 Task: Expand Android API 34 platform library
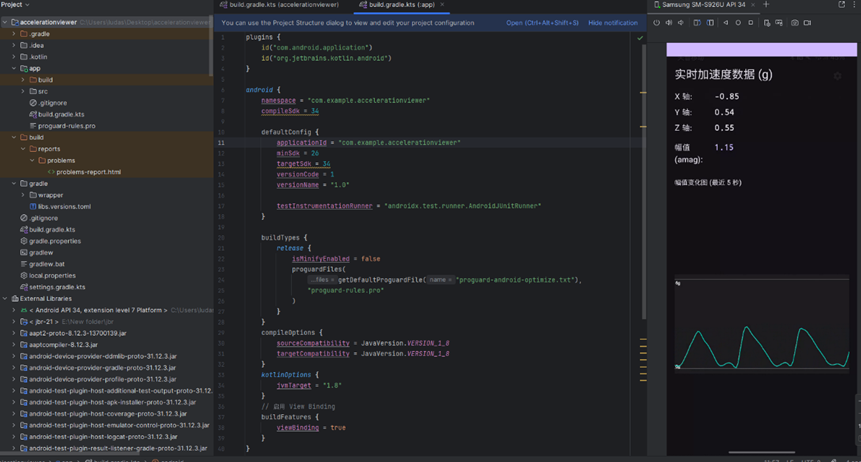[14, 310]
